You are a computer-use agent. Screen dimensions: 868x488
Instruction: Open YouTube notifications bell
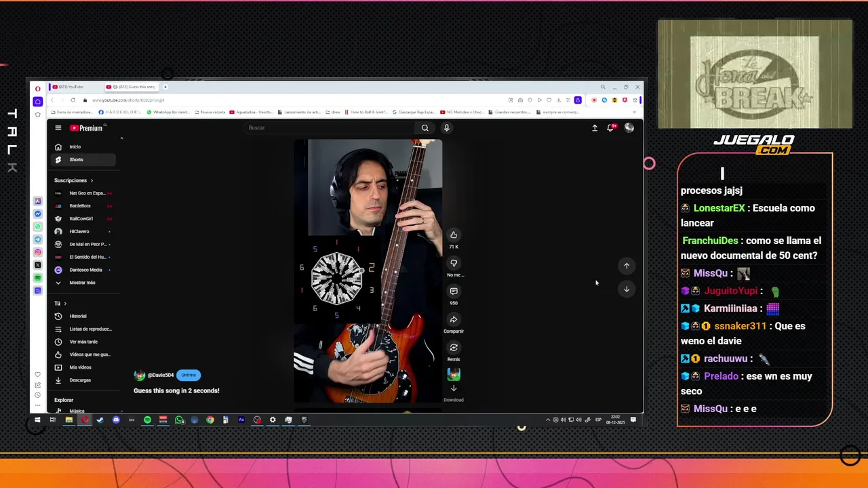(x=610, y=127)
